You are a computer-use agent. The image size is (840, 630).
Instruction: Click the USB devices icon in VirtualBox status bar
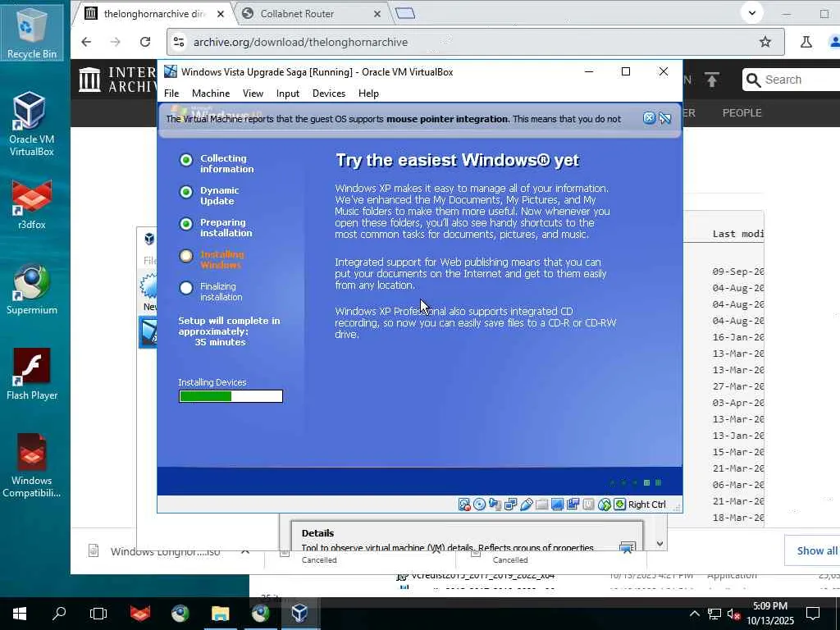point(526,504)
